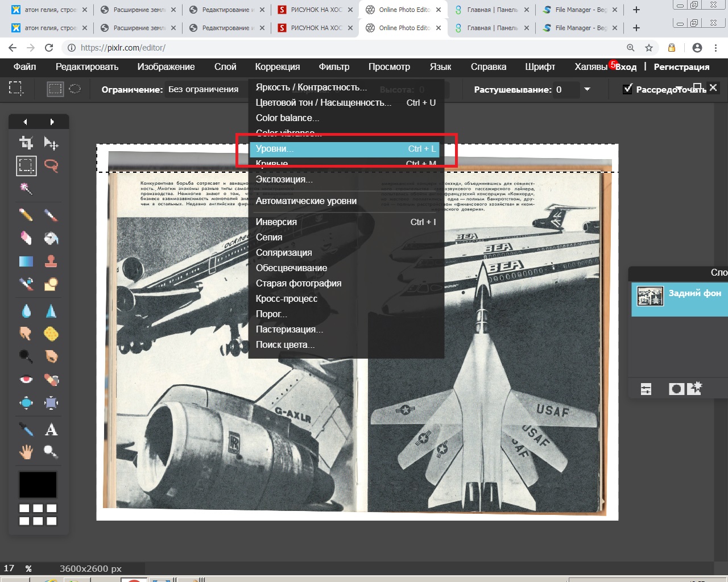Click the Вход login link
728x582 pixels.
pyautogui.click(x=626, y=67)
